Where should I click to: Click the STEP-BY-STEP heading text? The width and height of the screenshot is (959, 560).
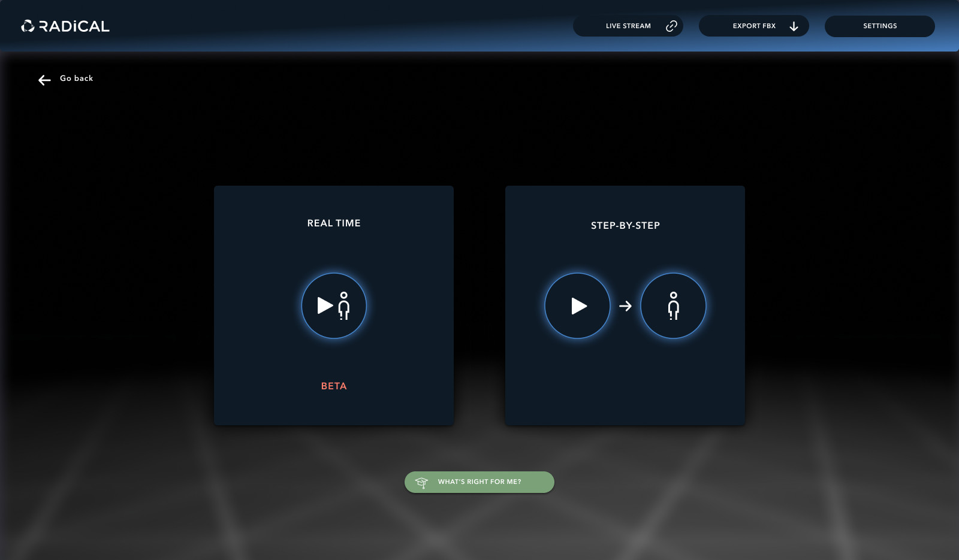click(625, 226)
